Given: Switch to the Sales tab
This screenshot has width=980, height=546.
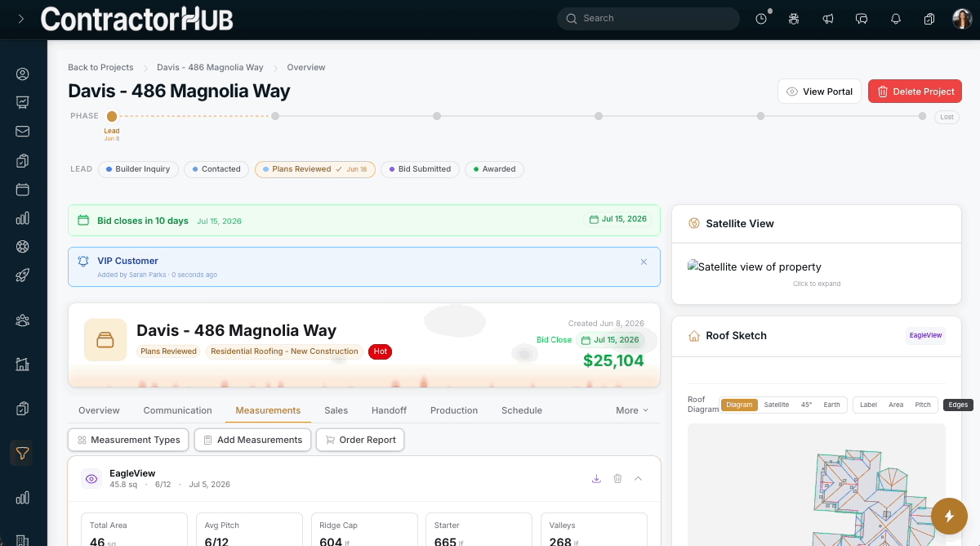Looking at the screenshot, I should (336, 410).
